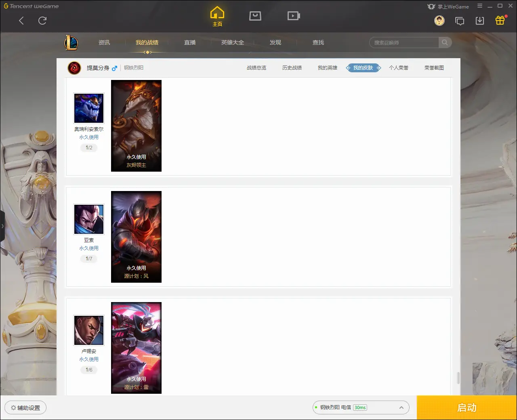Click 亚索 champion portrait
517x420 pixels.
89,219
